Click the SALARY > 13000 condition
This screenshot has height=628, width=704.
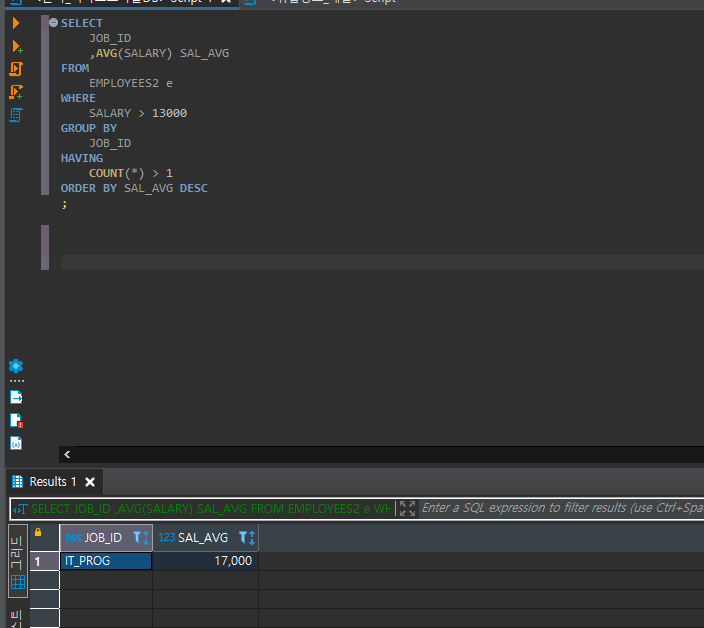point(138,113)
